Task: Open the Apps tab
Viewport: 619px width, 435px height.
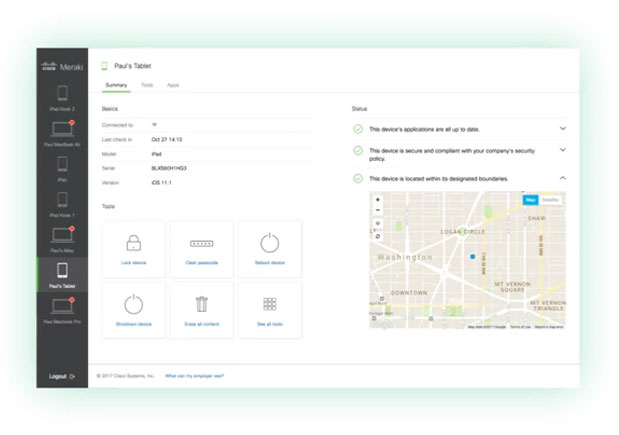Action: tap(173, 87)
